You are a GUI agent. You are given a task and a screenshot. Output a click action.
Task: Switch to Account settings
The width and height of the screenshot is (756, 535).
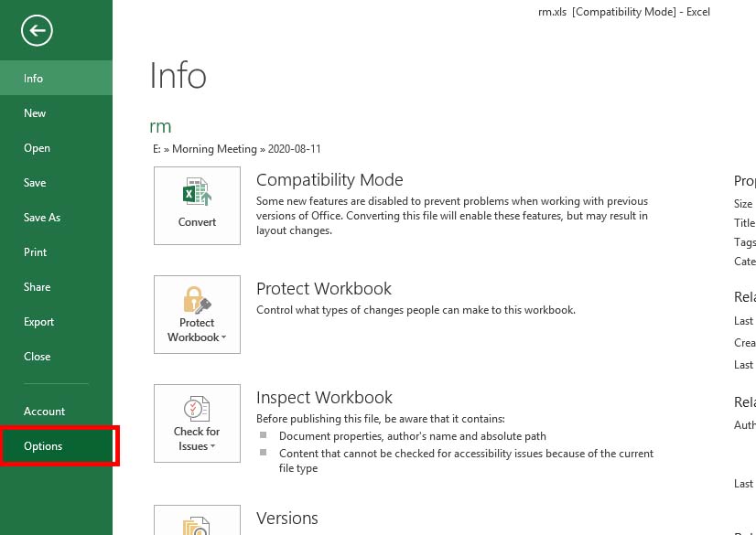tap(44, 411)
